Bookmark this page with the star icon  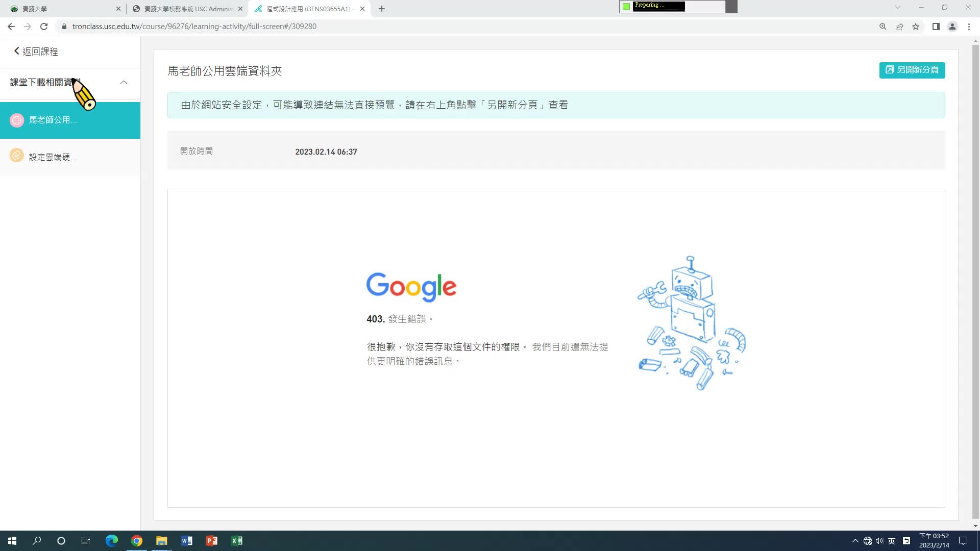point(916,27)
